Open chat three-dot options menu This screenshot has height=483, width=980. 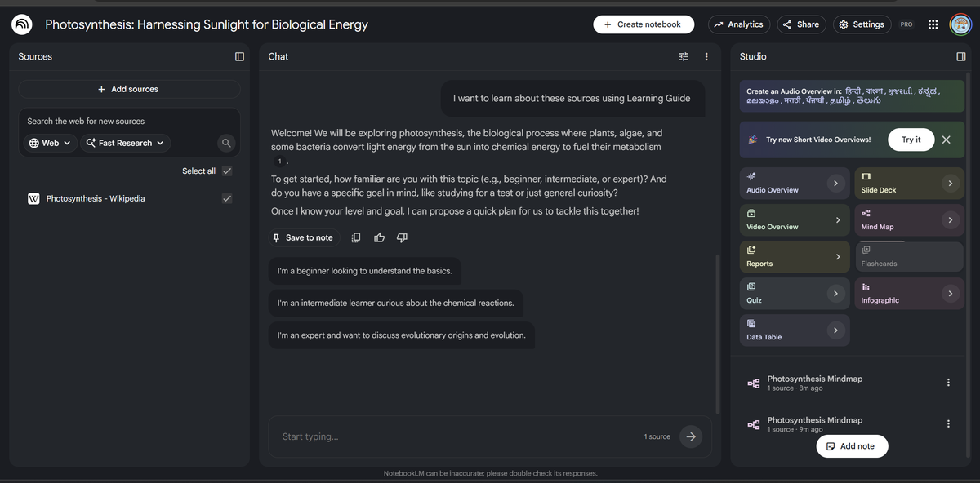point(706,56)
